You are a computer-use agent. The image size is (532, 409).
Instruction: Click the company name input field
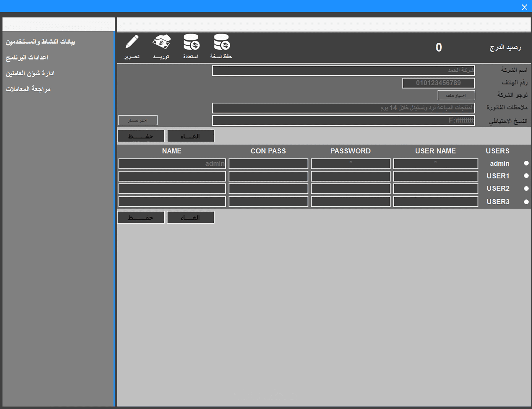pyautogui.click(x=343, y=71)
